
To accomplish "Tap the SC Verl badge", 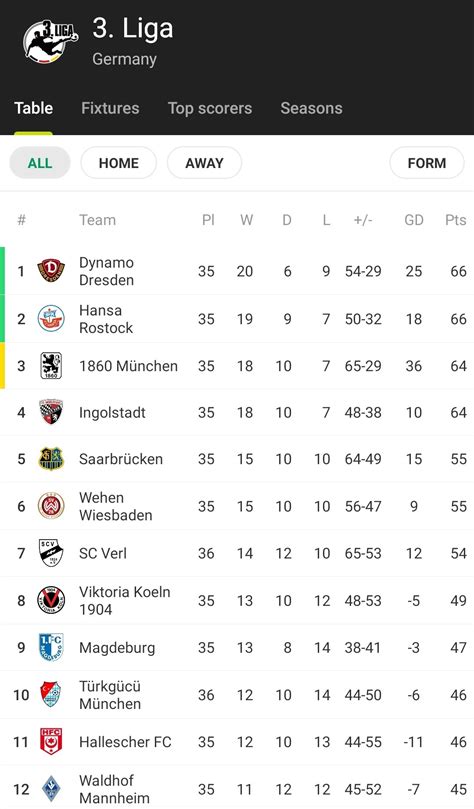I will 51,553.
